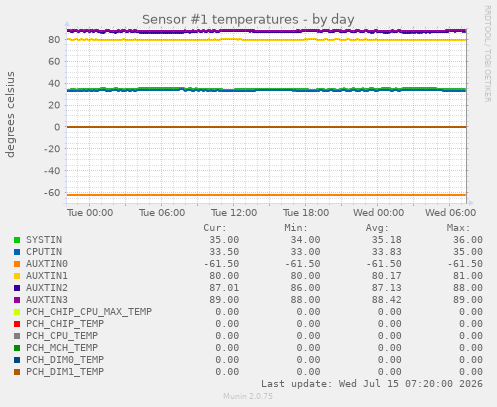The height and width of the screenshot is (407, 497).
Task: Click the 'Tue 00:00' time axis label
Action: (90, 213)
